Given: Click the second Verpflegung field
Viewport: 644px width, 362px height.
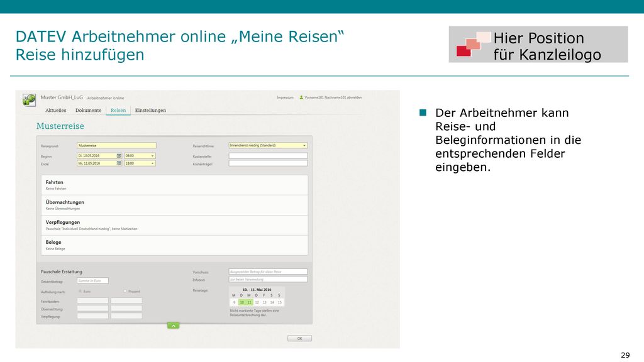Looking at the screenshot, I should pos(126,317).
